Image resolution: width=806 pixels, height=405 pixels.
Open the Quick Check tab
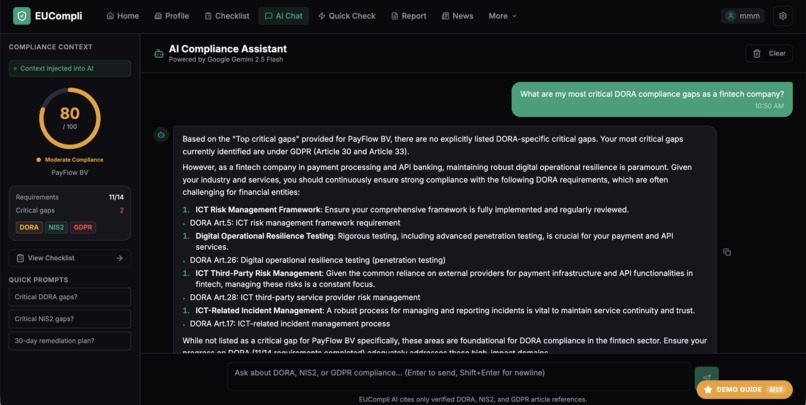click(346, 16)
